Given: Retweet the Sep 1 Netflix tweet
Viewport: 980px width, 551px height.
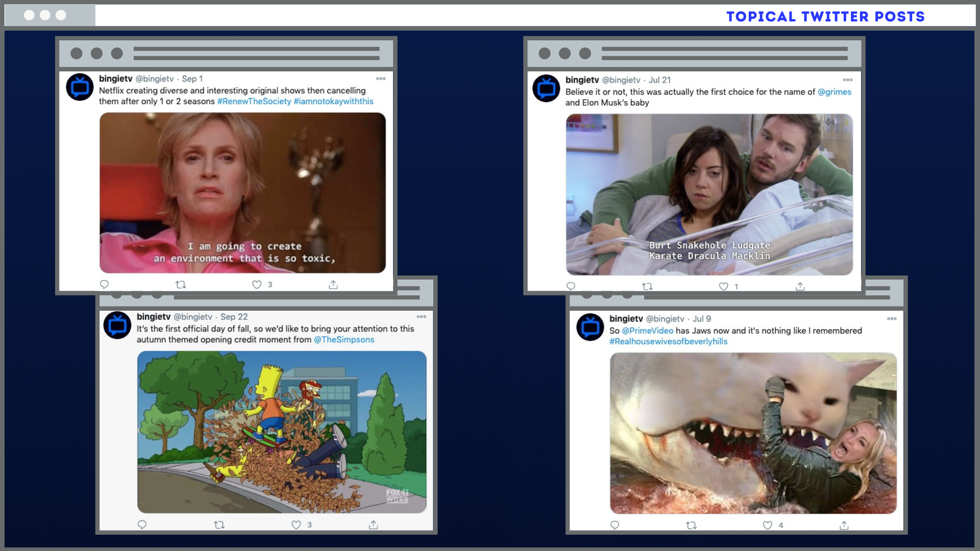Looking at the screenshot, I should coord(181,285).
